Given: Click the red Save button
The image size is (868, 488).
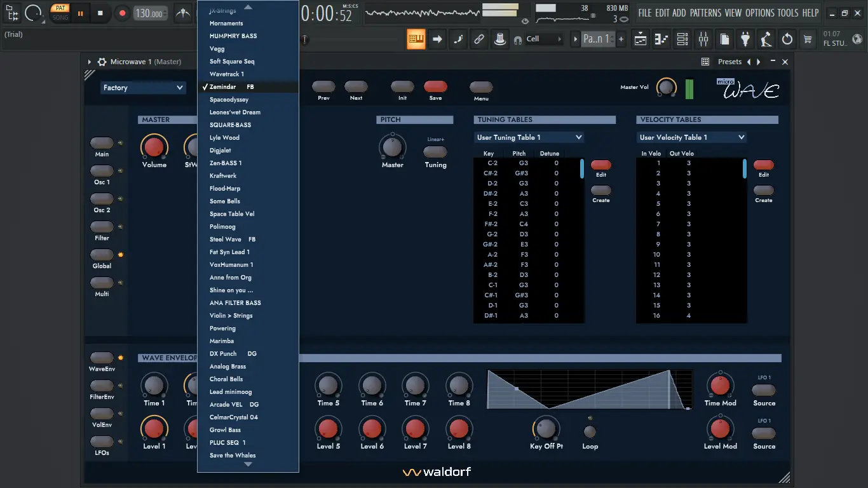Looking at the screenshot, I should click(435, 87).
